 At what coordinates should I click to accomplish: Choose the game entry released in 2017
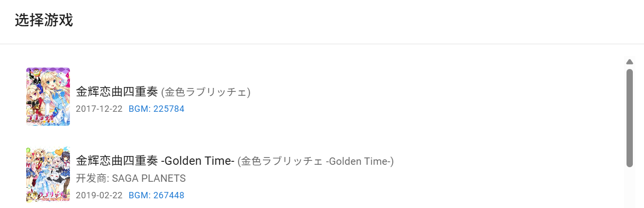pyautogui.click(x=291, y=97)
